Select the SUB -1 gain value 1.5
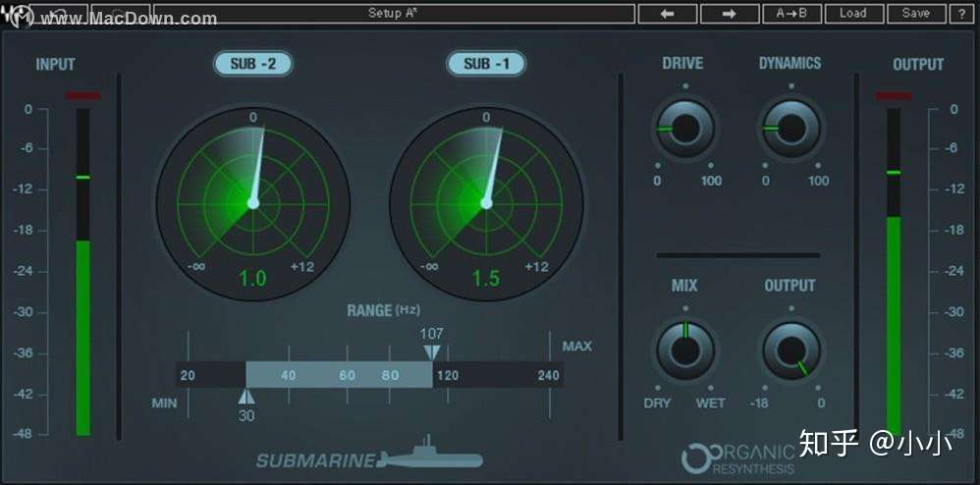The height and width of the screenshot is (485, 980). click(x=486, y=279)
